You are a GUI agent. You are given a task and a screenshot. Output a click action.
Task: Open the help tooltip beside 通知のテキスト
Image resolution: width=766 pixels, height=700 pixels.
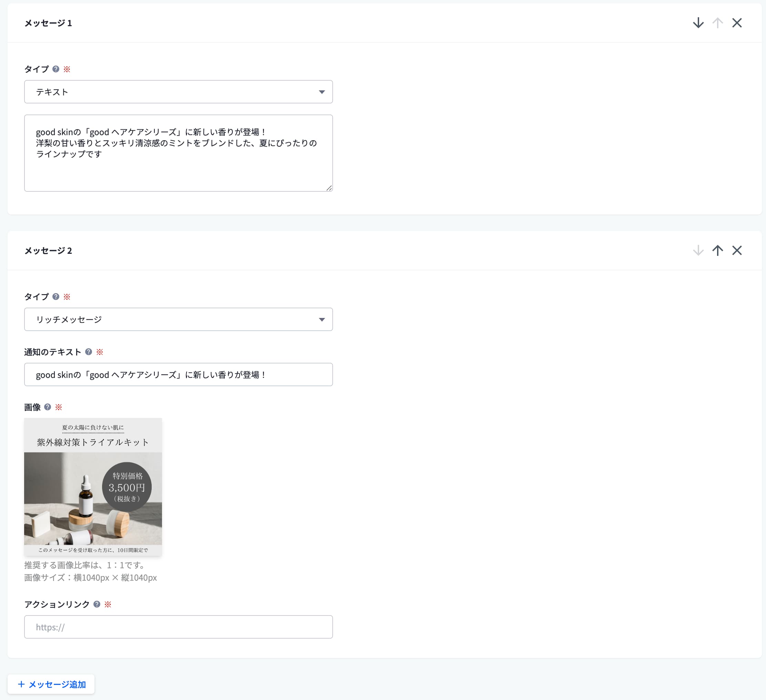click(89, 352)
